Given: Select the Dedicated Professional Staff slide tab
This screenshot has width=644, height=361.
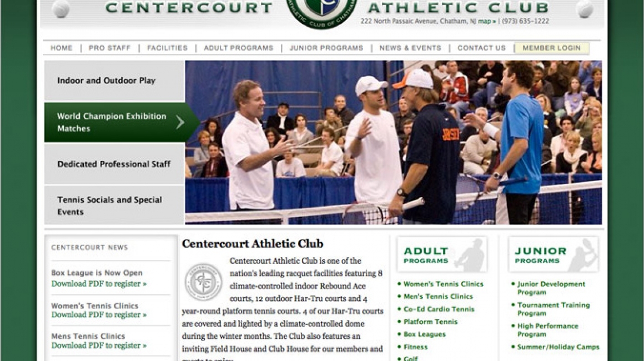Looking at the screenshot, I should (114, 164).
